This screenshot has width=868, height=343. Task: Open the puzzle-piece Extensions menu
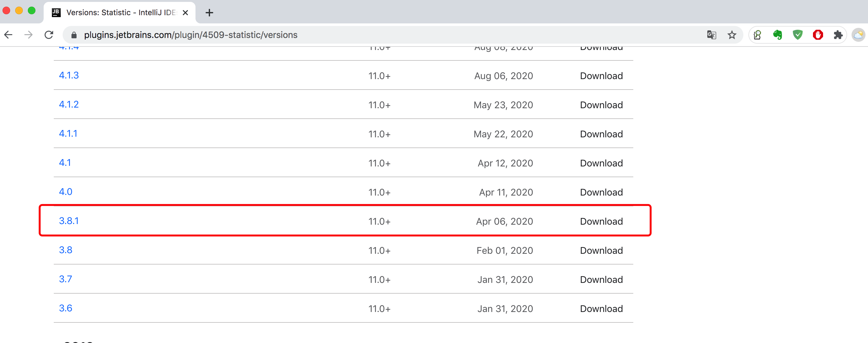click(838, 35)
